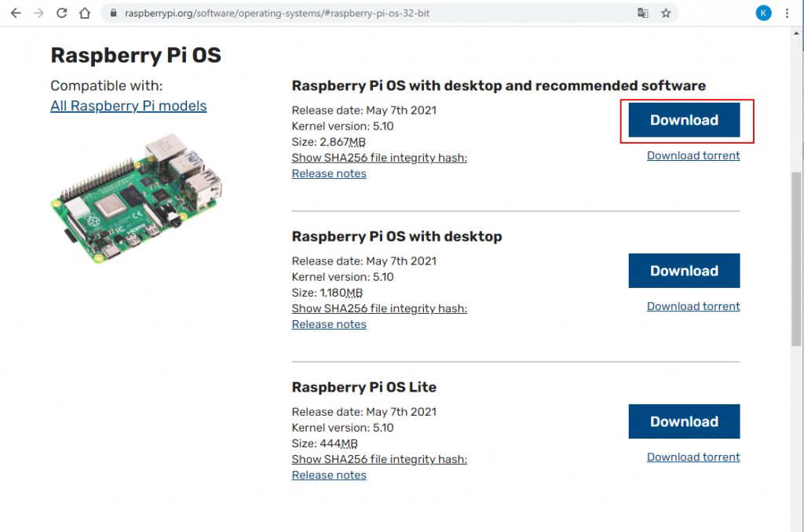Open All Raspberry Pi models link
804x532 pixels.
(x=129, y=106)
